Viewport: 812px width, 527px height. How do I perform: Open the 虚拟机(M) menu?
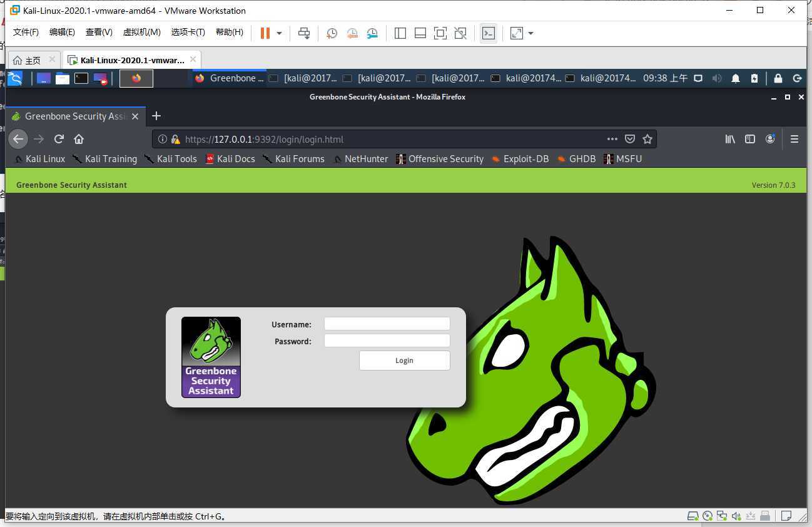point(141,33)
